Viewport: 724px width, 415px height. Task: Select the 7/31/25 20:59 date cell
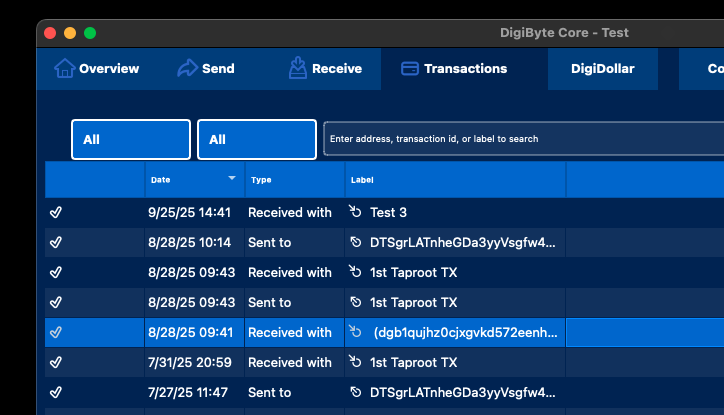coord(190,362)
